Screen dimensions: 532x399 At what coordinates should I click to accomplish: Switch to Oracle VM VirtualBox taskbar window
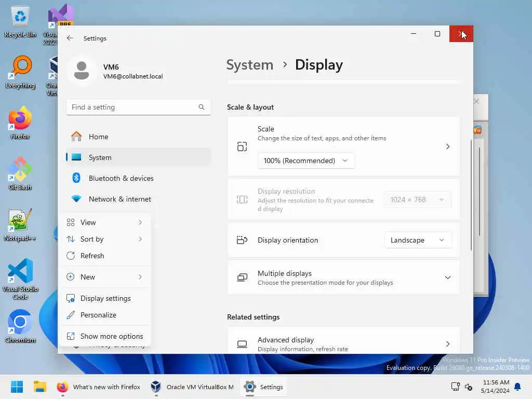coord(192,387)
